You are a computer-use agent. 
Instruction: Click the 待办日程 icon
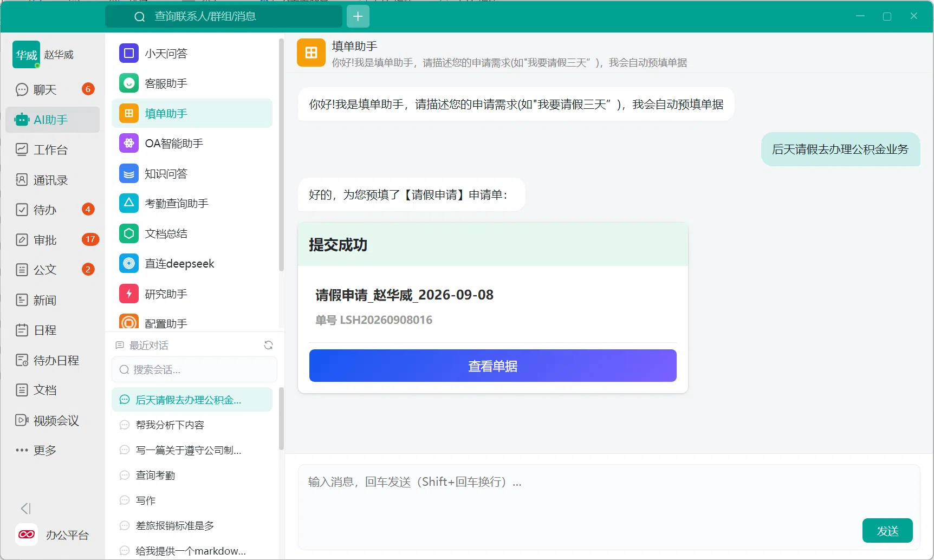pos(22,360)
